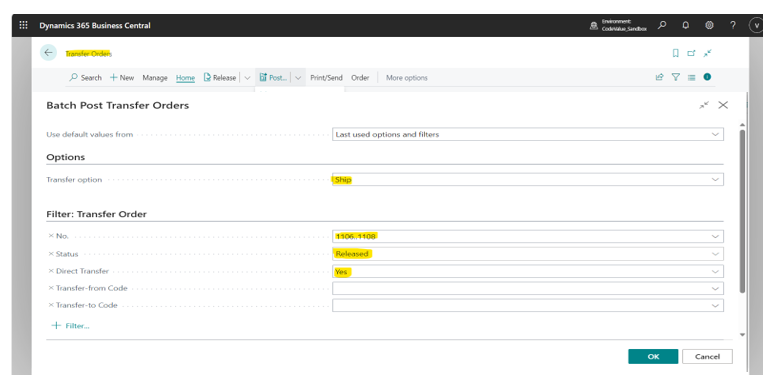Expand the Release dropdown arrow
This screenshot has height=377, width=766.
click(247, 78)
